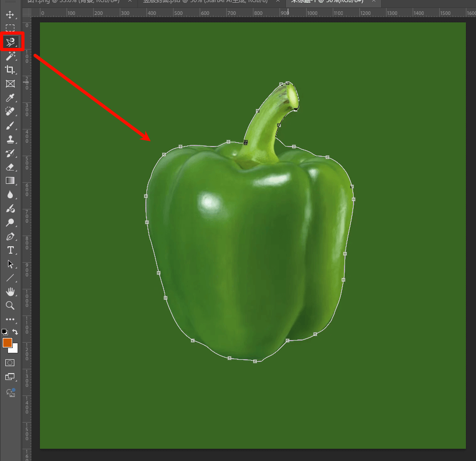
Task: Click the anchor point at the pepper stem tip
Action: [288, 83]
